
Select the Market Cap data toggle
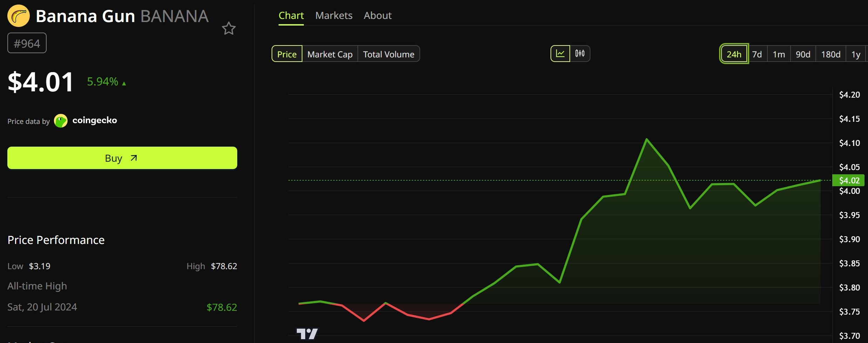[330, 54]
